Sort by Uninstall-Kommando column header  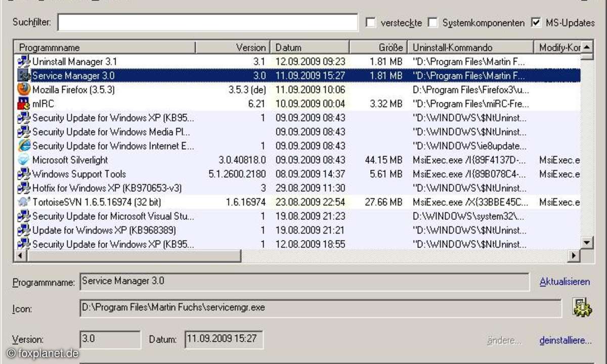tap(470, 48)
